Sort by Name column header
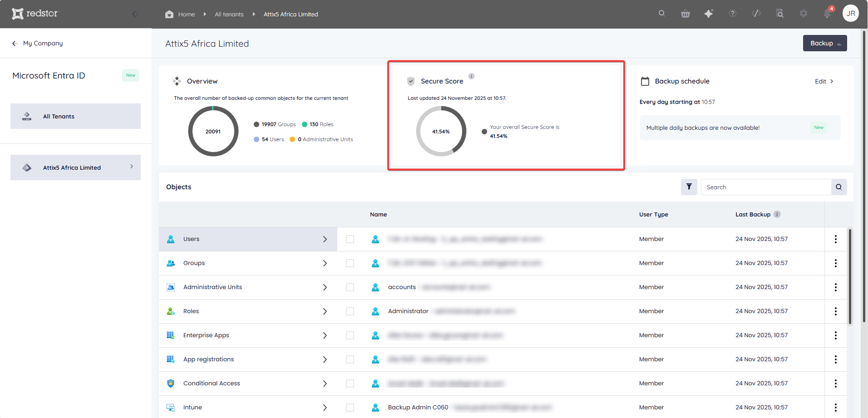868x418 pixels. point(378,214)
